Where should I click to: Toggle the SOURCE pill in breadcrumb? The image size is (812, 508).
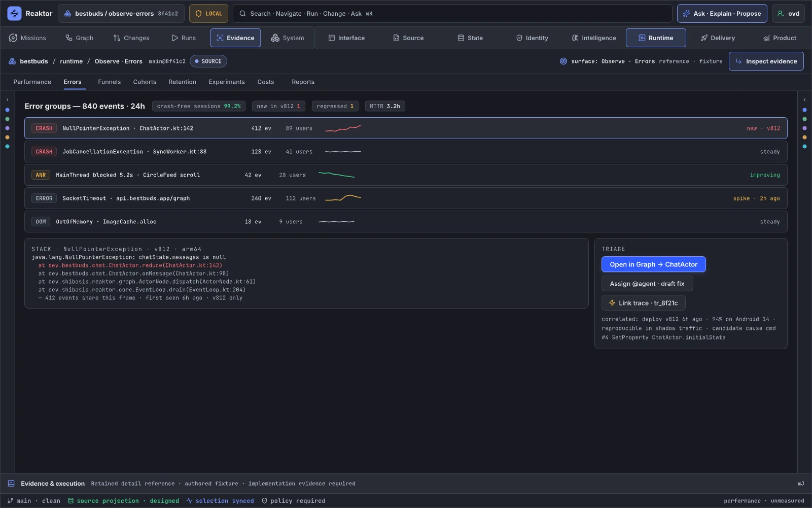pos(208,61)
